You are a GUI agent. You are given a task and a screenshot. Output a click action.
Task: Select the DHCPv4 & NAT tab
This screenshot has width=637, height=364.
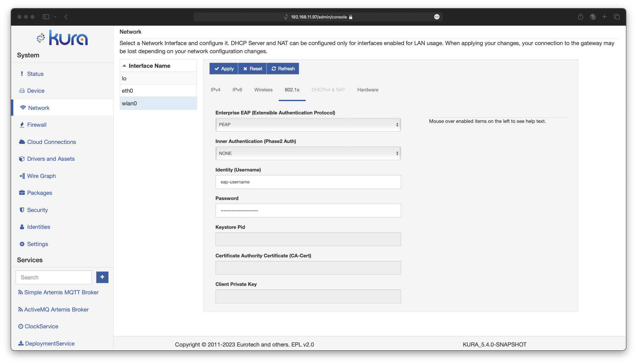point(328,90)
